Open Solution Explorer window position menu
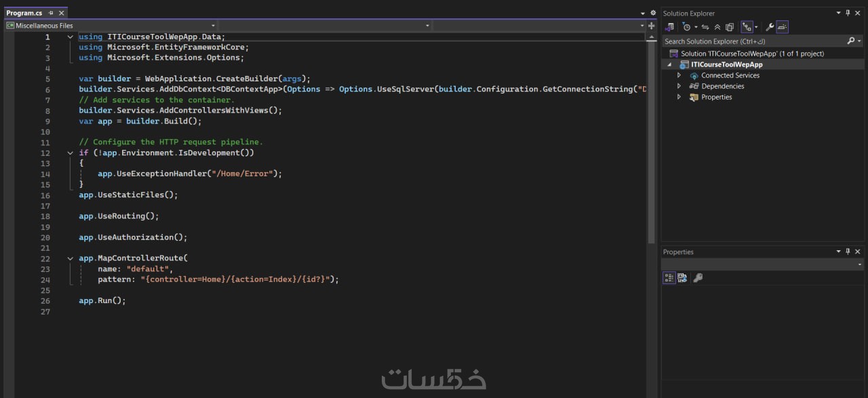This screenshot has width=868, height=398. pos(838,13)
